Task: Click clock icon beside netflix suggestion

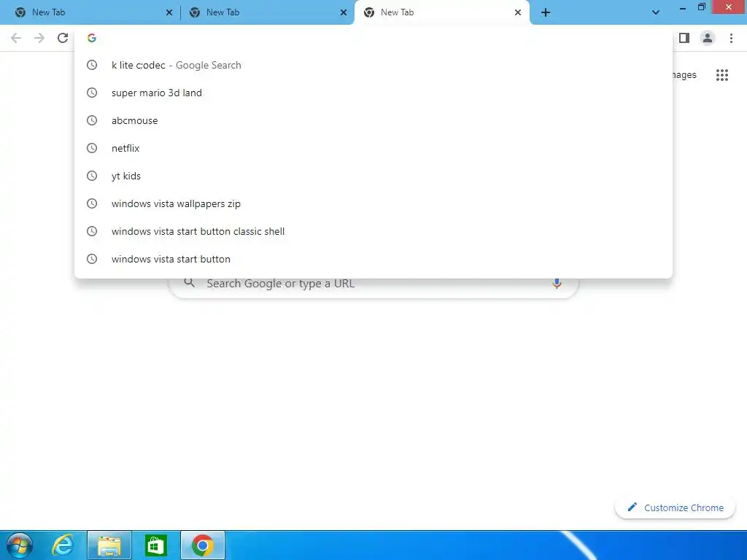Action: (x=92, y=148)
